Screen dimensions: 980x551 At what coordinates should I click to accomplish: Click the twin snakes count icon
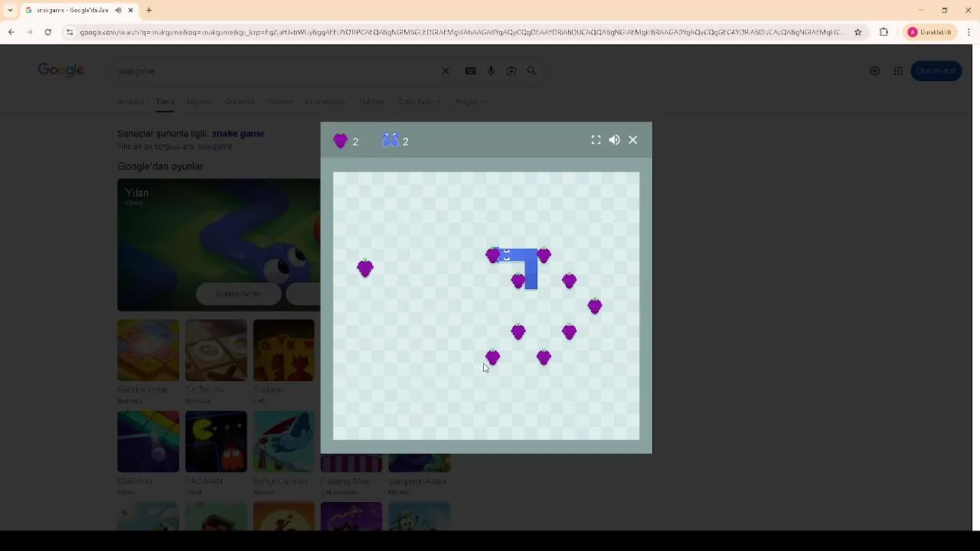tap(390, 140)
